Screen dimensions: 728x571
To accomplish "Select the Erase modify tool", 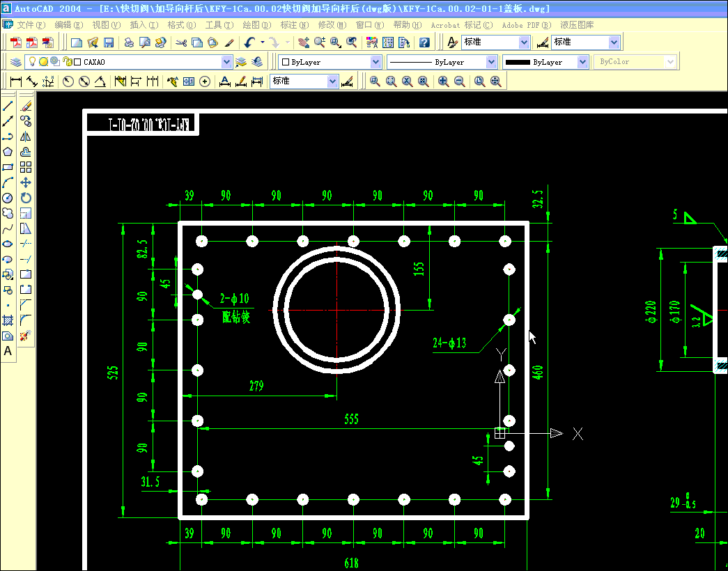I will [x=26, y=107].
